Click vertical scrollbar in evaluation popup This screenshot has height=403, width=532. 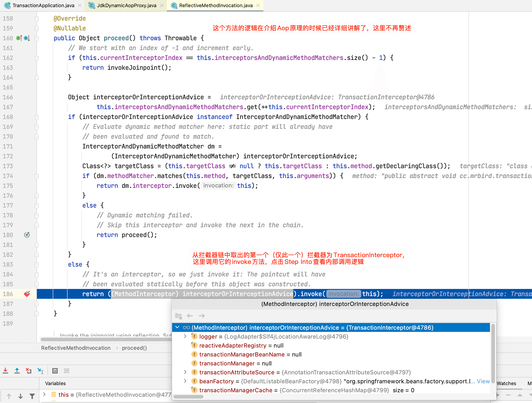pyautogui.click(x=493, y=354)
